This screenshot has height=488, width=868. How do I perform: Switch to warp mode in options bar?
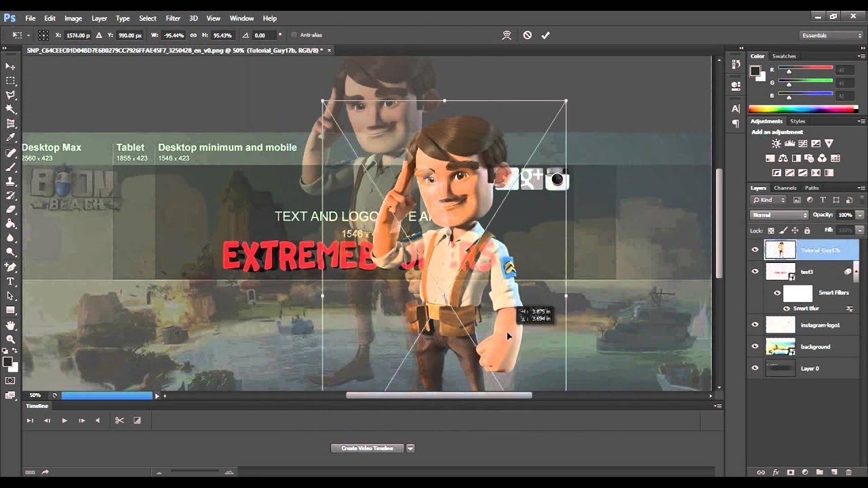(x=506, y=35)
